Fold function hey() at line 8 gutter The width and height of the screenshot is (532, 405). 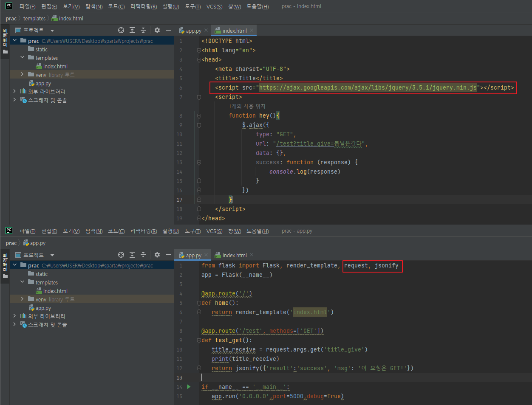point(198,115)
